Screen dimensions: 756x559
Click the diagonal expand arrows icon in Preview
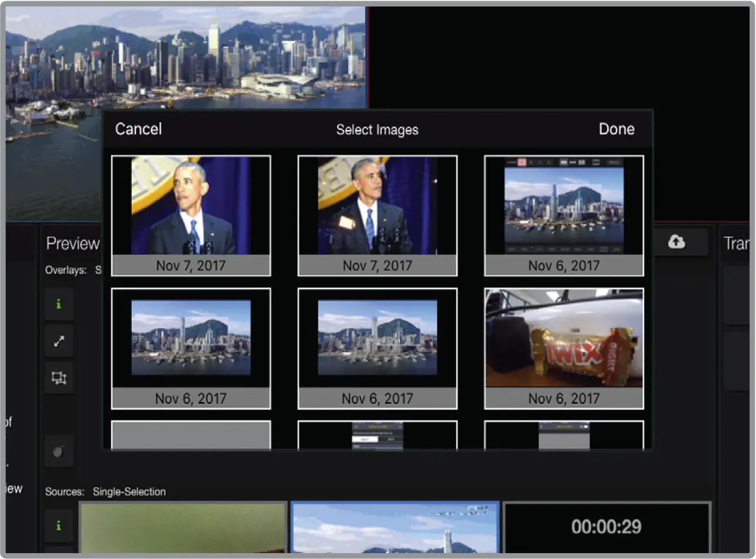coord(59,341)
